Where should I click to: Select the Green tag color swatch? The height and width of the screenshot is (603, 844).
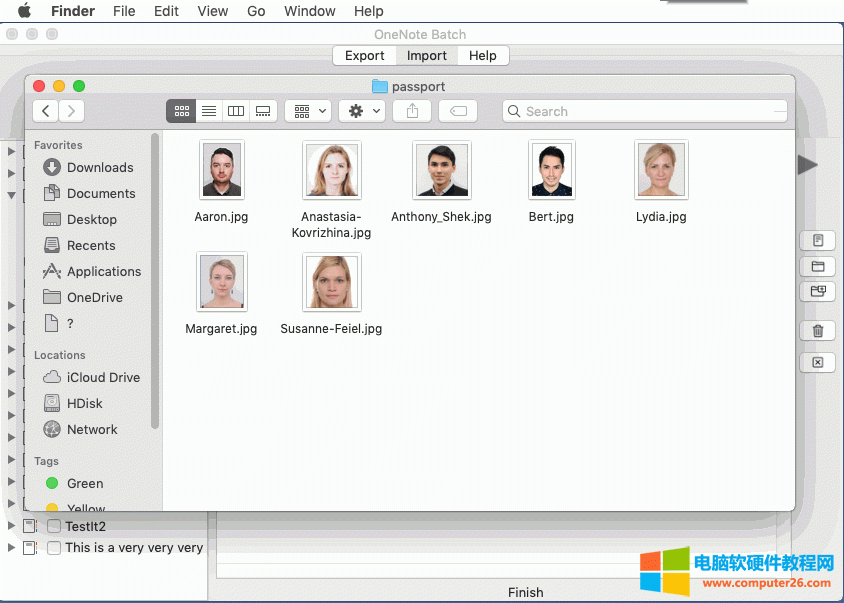point(54,483)
